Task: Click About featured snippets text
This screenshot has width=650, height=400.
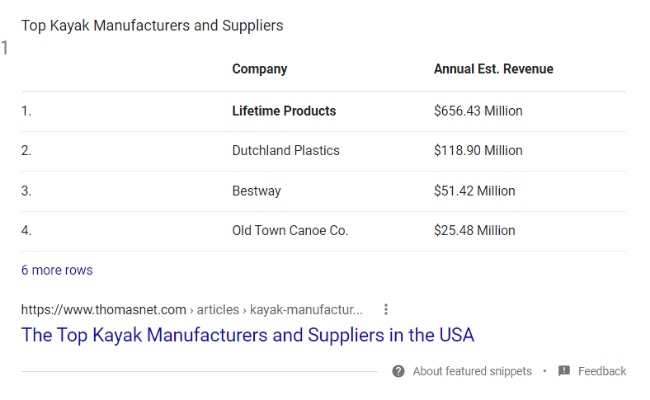Action: 472,371
